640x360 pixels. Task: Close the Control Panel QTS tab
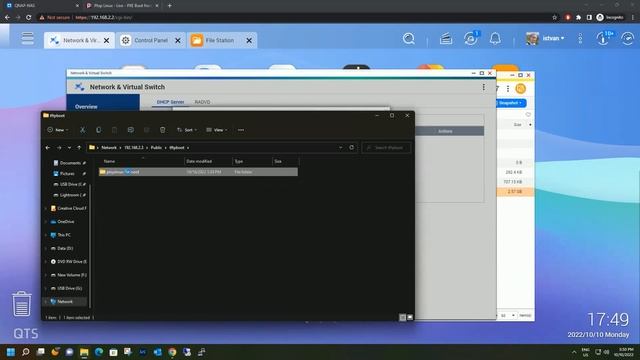(178, 40)
